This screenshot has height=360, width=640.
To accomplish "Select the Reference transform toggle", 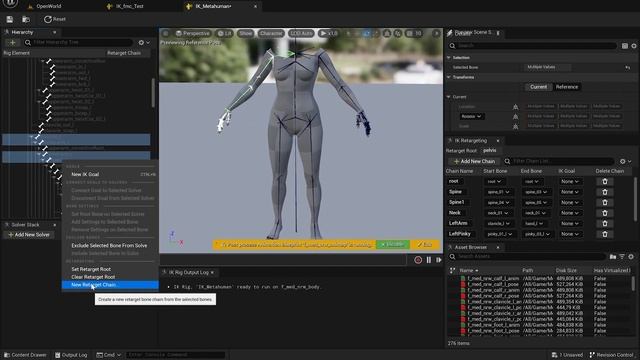I will (567, 87).
